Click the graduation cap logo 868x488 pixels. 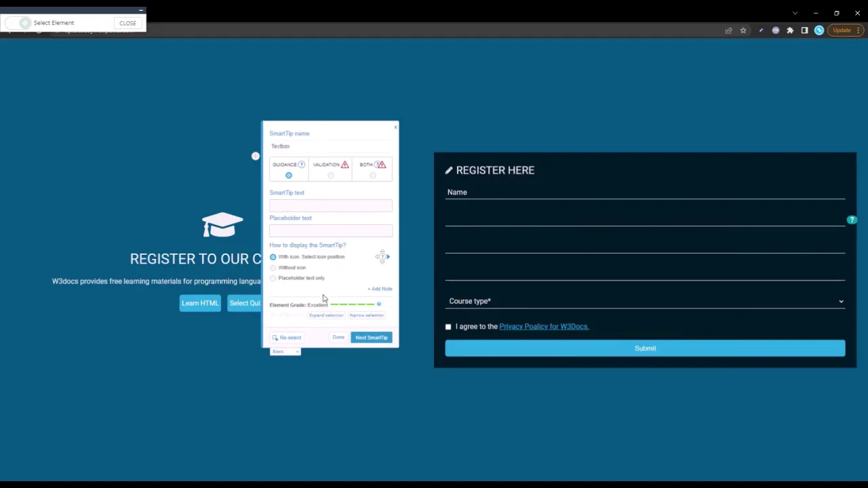pos(222,225)
